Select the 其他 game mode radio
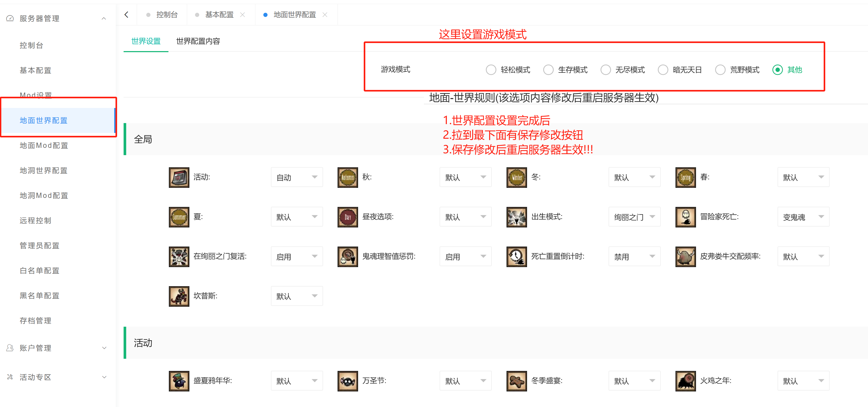The width and height of the screenshot is (868, 407). (x=777, y=70)
